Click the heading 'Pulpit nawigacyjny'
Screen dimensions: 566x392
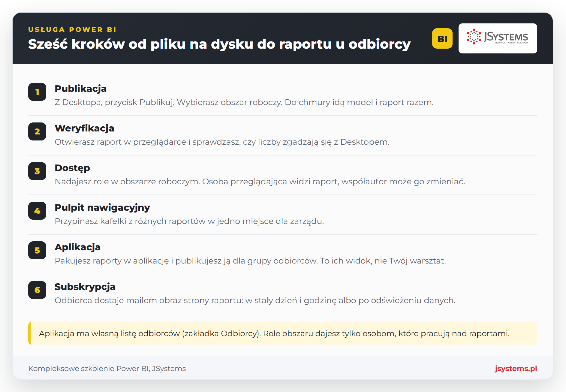click(x=102, y=208)
